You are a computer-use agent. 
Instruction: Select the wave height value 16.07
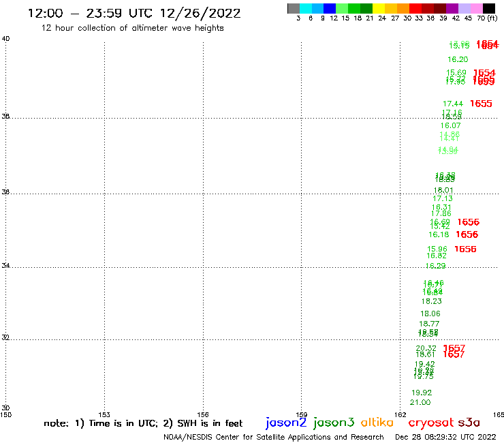click(450, 126)
